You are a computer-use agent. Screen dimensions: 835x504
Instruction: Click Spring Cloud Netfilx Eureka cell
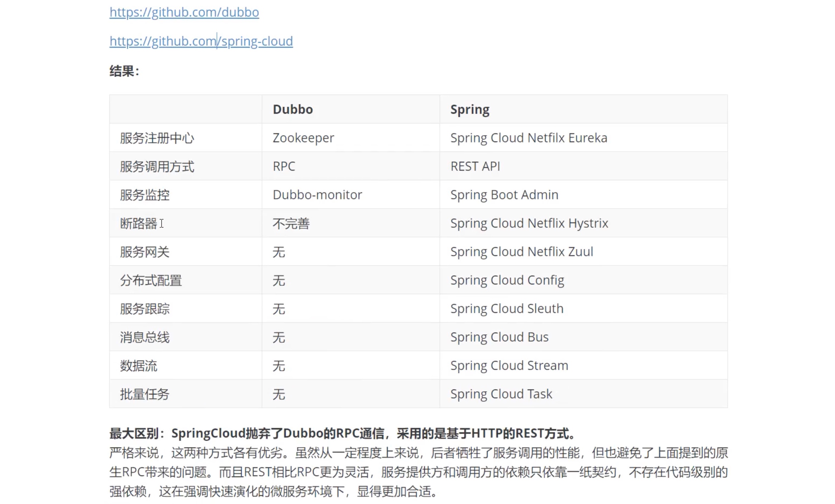[528, 138]
